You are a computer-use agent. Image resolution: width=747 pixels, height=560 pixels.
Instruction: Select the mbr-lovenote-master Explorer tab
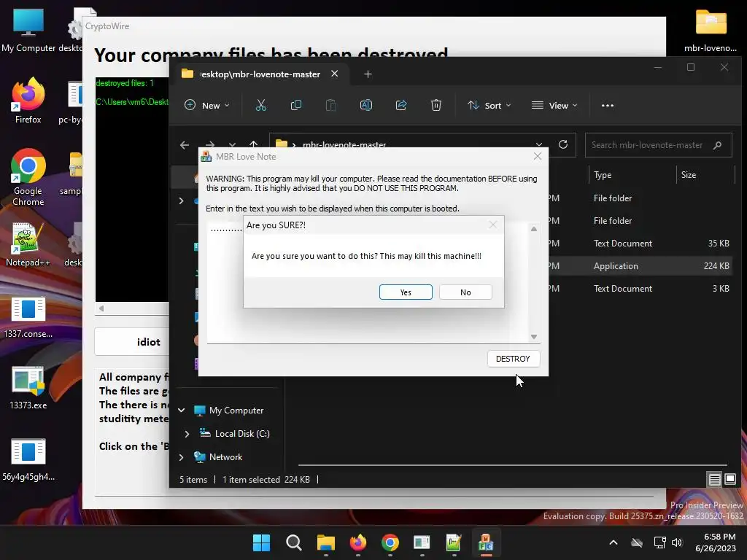260,74
